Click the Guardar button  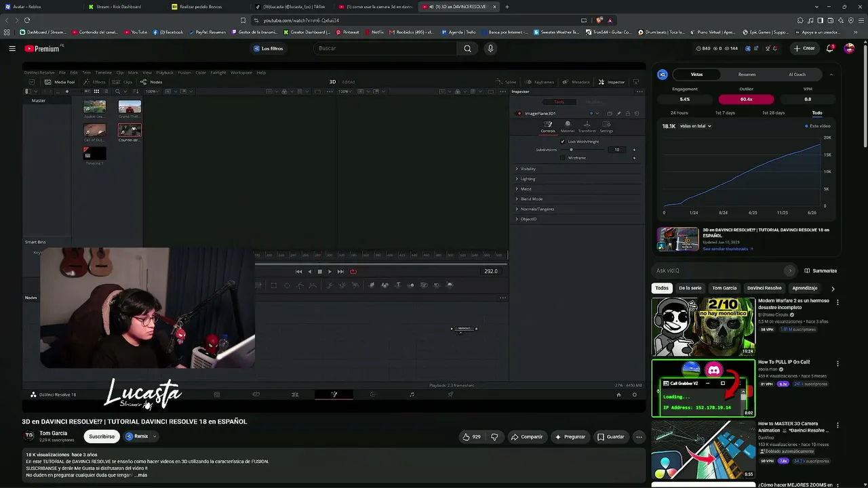pos(610,436)
